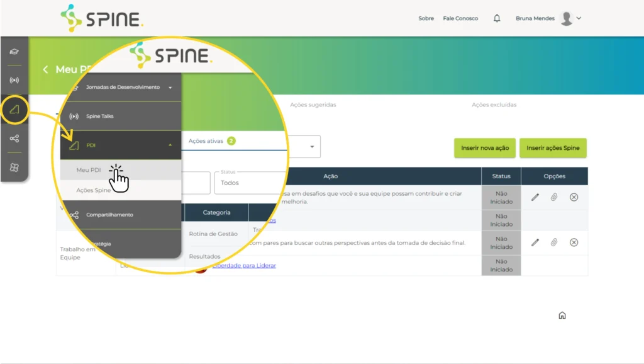The image size is (644, 364).
Task: Expand Jornadas de Desenvolvimento menu arrow
Action: point(170,88)
